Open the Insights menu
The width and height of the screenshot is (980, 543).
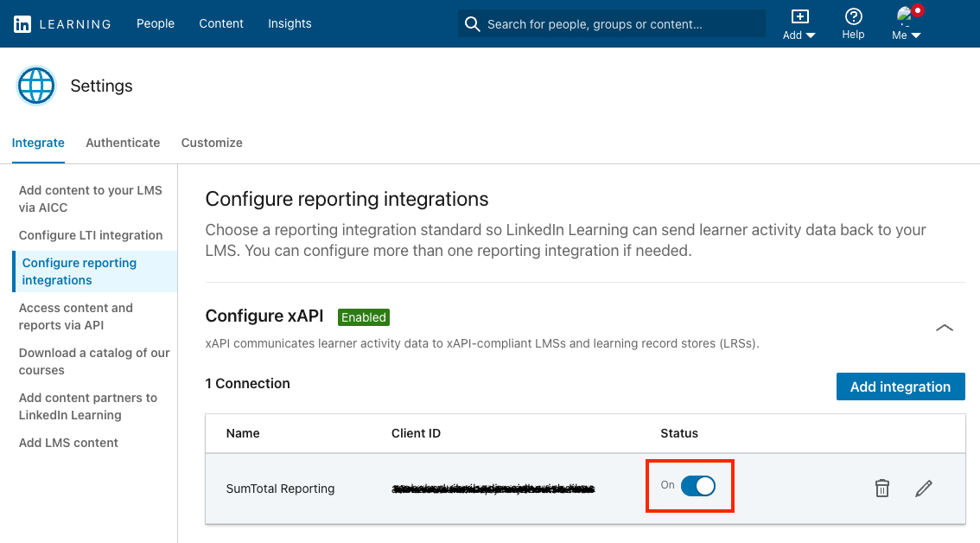290,23
